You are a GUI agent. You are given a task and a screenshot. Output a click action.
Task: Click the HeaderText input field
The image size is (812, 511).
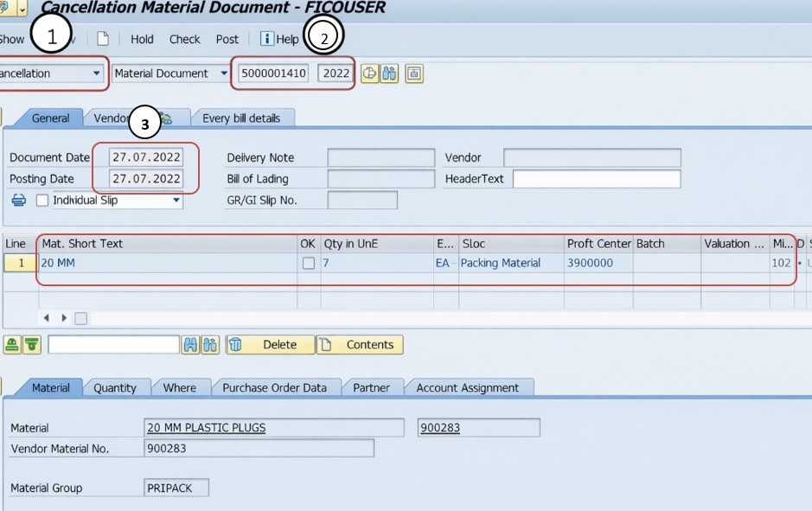[596, 179]
